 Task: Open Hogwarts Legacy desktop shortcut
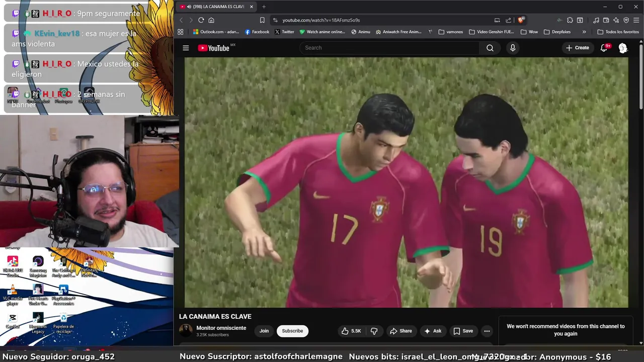pos(38,323)
